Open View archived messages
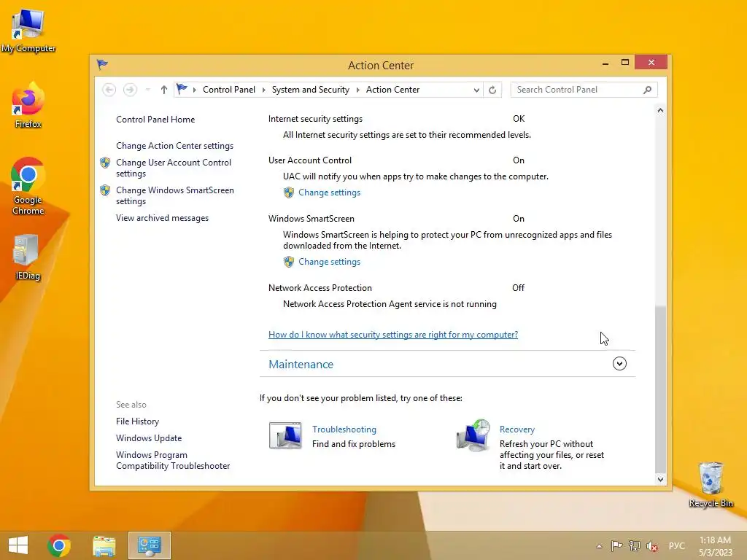The width and height of the screenshot is (747, 560). pos(163,218)
